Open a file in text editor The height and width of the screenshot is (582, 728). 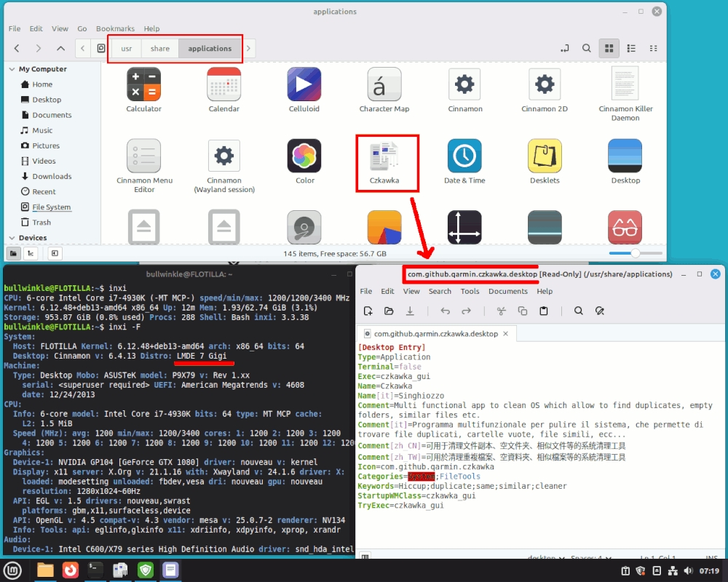click(389, 311)
